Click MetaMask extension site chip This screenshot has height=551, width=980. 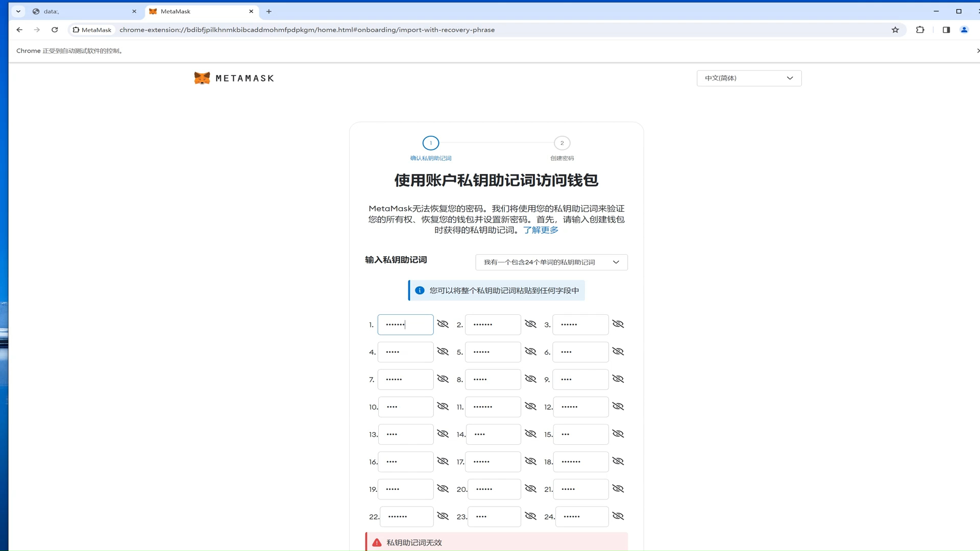tap(92, 30)
